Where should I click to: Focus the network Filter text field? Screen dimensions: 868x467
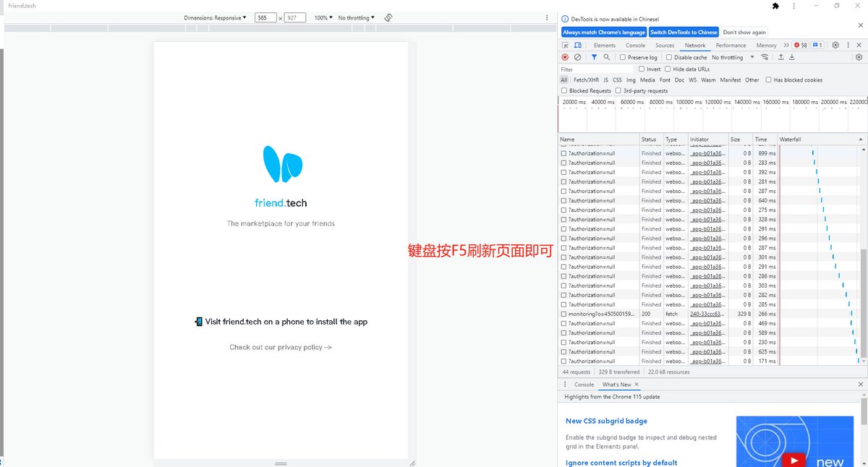596,69
